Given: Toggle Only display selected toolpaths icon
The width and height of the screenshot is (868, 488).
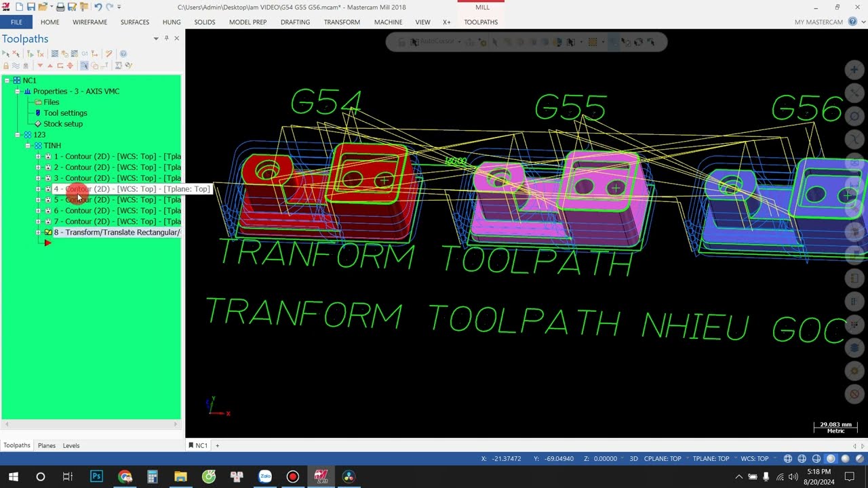Looking at the screenshot, I should pos(84,66).
